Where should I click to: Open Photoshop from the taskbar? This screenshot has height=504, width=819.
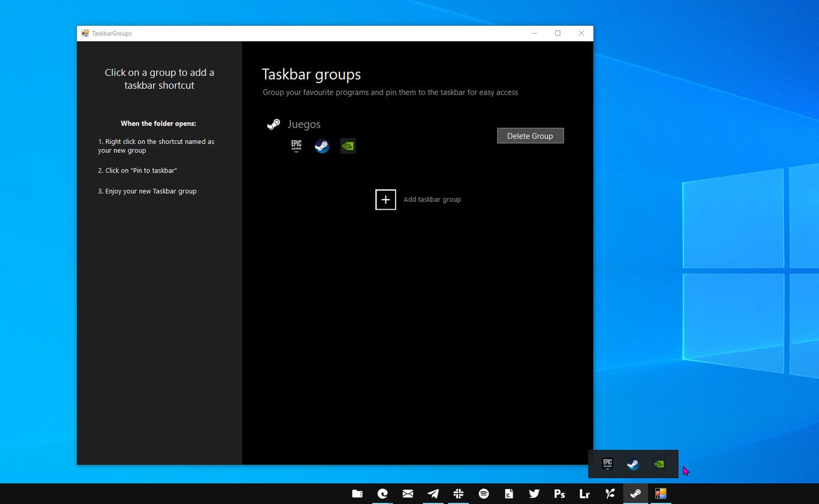click(x=559, y=494)
